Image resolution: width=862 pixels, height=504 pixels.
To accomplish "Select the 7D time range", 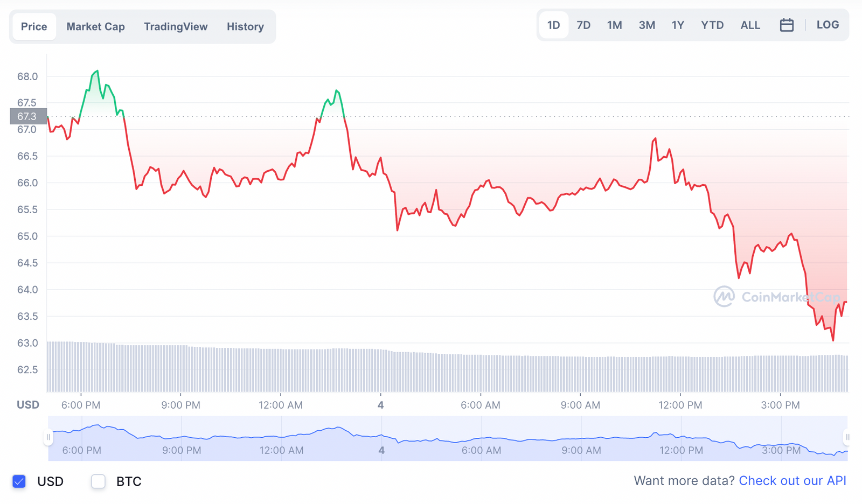I will point(583,25).
